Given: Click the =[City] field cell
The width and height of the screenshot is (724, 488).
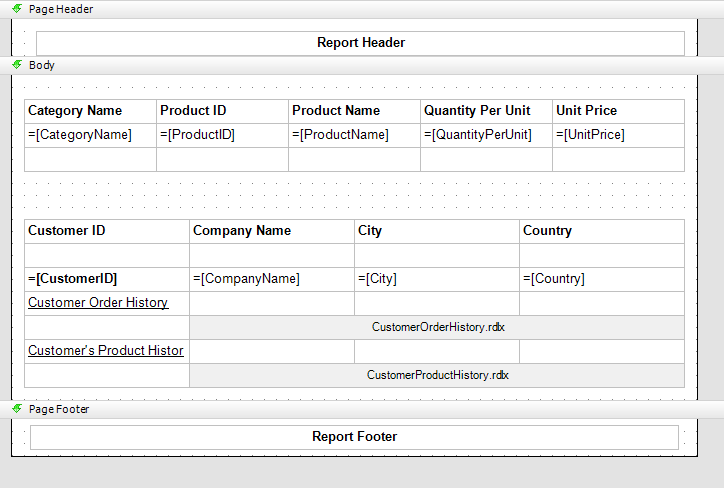Looking at the screenshot, I should (x=436, y=279).
